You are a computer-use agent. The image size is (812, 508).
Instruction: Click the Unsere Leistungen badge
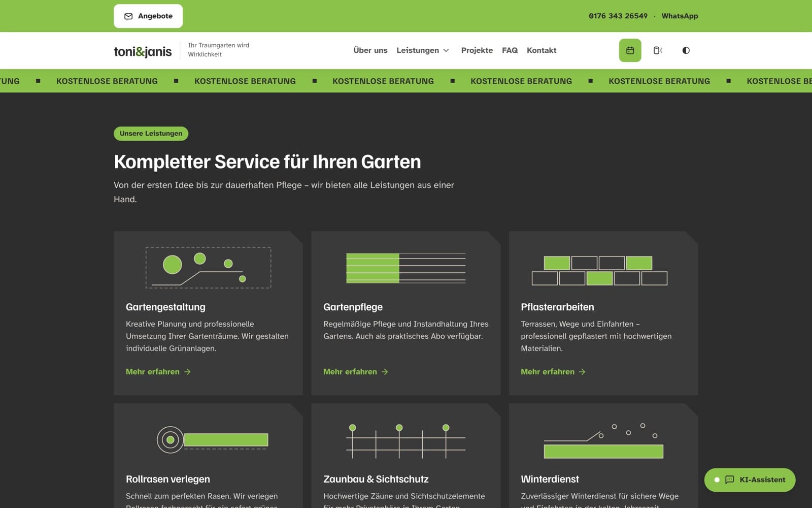pyautogui.click(x=151, y=134)
